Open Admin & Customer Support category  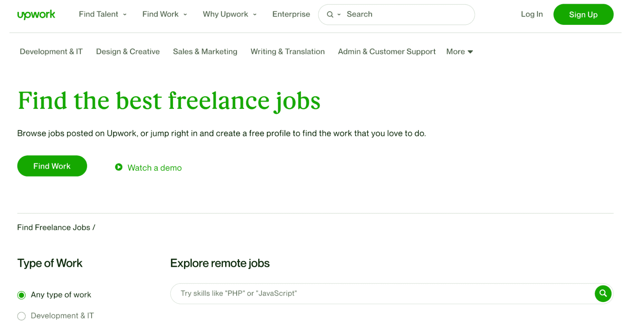coord(386,52)
